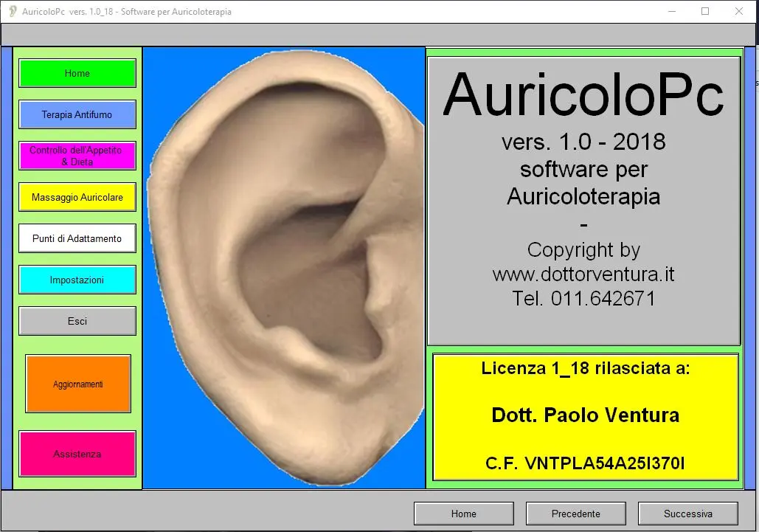The width and height of the screenshot is (759, 532).
Task: Click the www.dottorventura.it text
Action: click(x=583, y=274)
